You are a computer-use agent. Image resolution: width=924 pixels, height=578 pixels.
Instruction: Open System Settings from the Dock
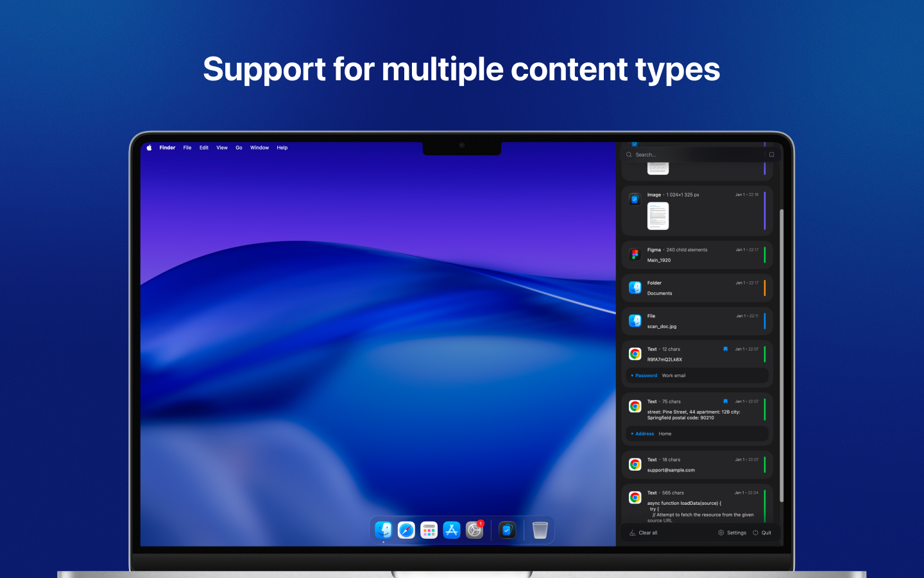[475, 530]
